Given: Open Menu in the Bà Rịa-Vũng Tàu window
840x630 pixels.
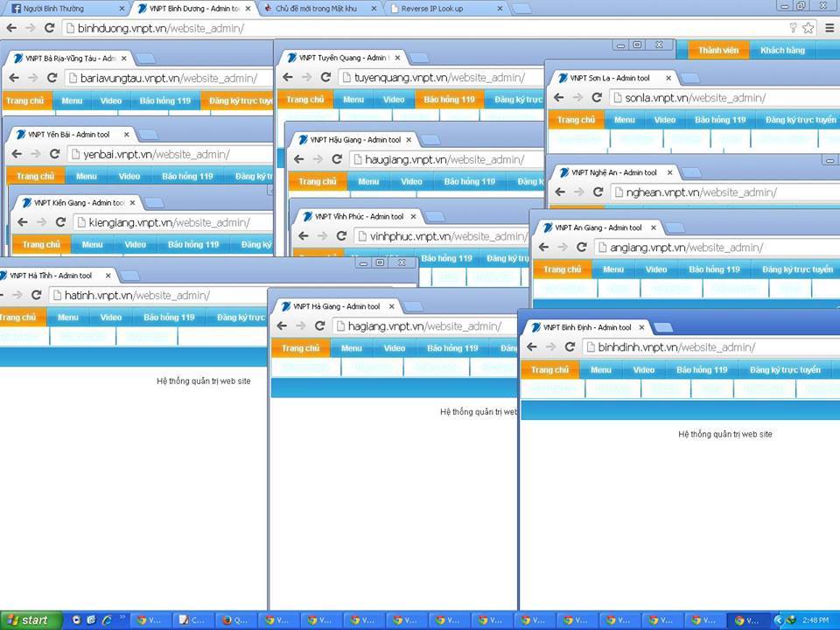Looking at the screenshot, I should pyautogui.click(x=72, y=101).
